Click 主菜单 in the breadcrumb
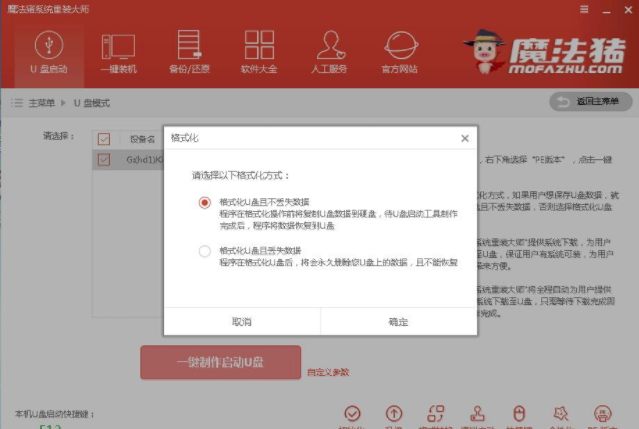The width and height of the screenshot is (639, 429). click(41, 103)
